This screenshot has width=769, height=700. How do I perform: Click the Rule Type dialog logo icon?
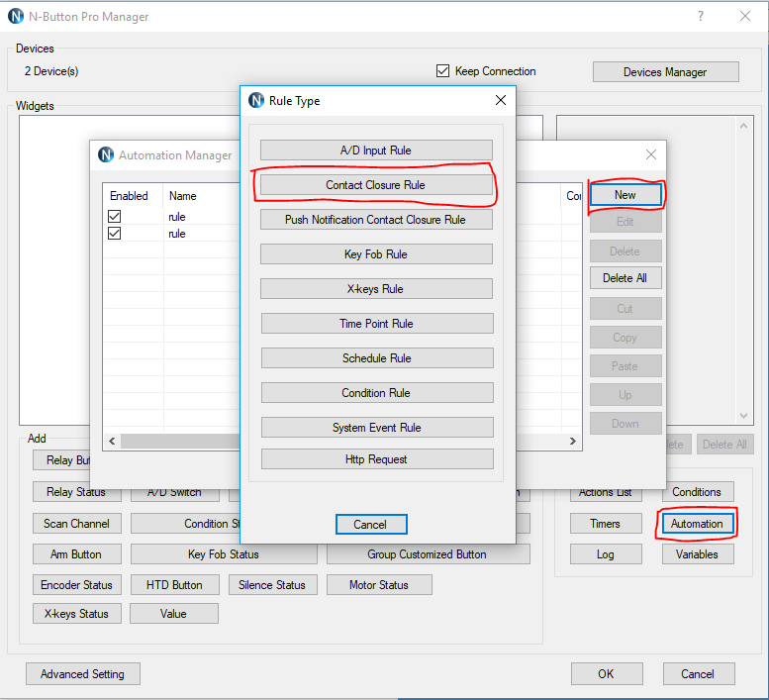click(x=256, y=100)
